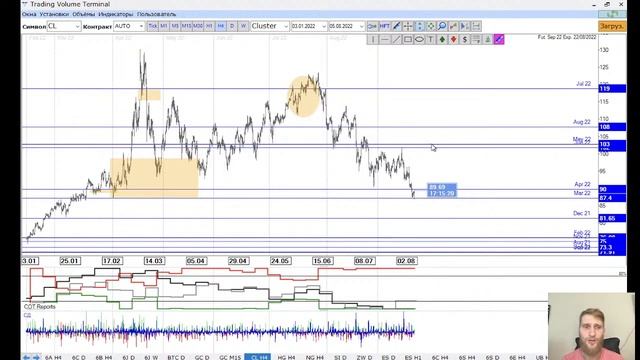Switch to the BTC D tab
Image resolution: width=640 pixels, height=360 pixels.
[176, 358]
